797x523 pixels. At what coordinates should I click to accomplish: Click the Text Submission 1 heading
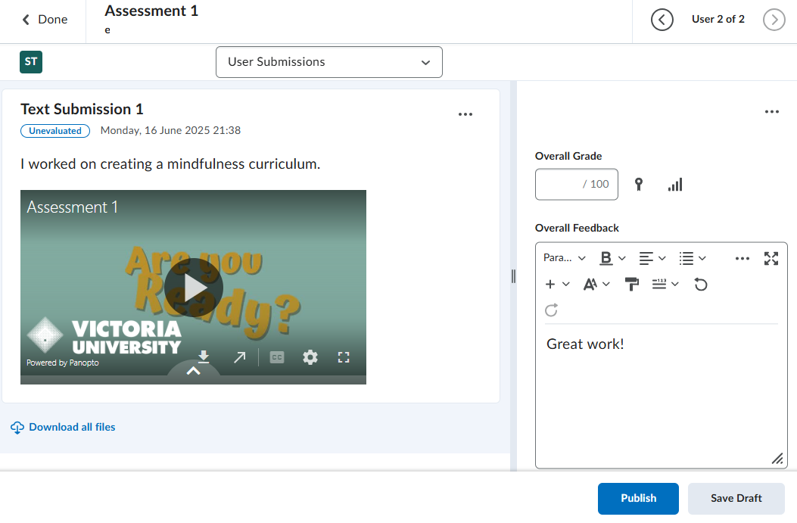pos(82,109)
